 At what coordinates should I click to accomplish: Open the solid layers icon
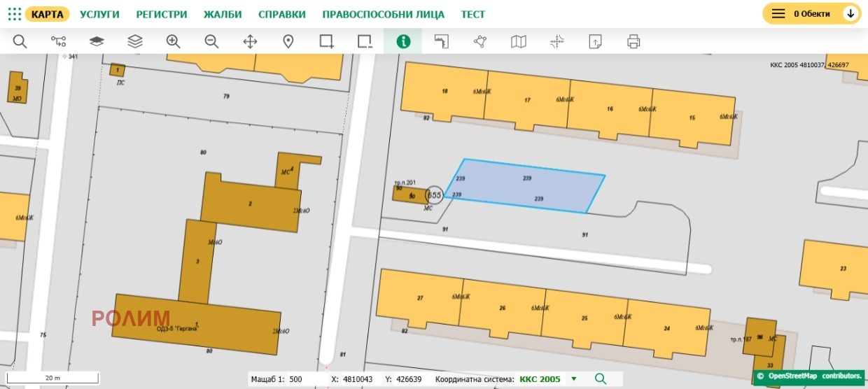(x=97, y=41)
